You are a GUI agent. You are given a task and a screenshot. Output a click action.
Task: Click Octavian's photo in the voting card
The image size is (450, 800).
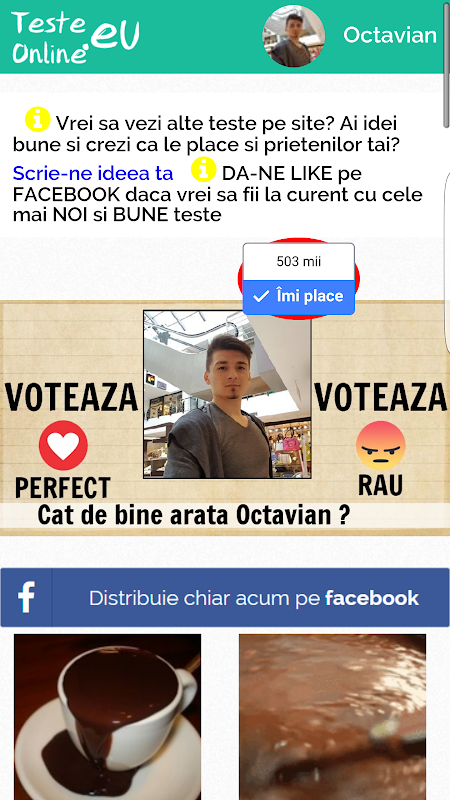227,394
